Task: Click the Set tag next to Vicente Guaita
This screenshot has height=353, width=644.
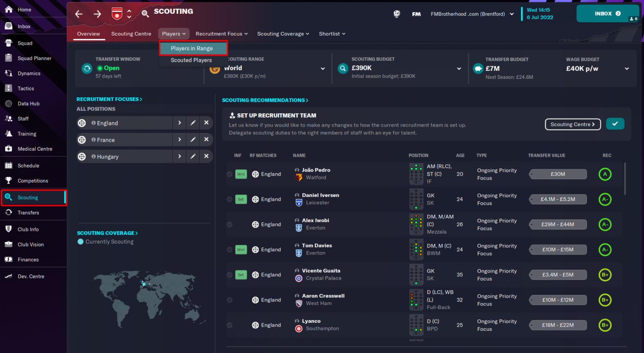Action: [x=241, y=275]
